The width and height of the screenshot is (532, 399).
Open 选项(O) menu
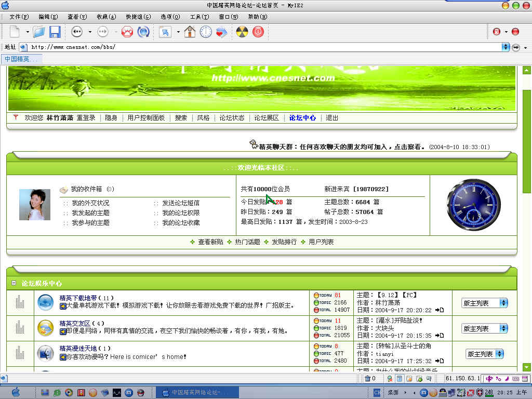pos(170,17)
